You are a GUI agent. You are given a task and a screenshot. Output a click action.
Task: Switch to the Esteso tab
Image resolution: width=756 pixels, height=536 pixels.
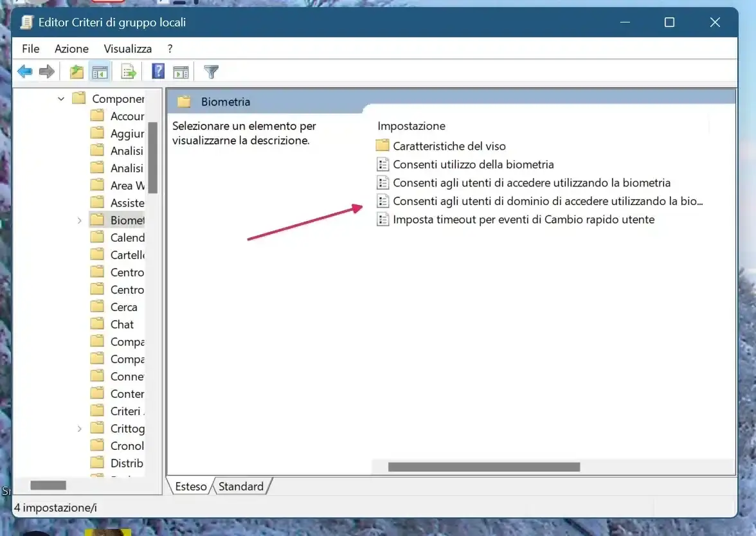pyautogui.click(x=191, y=487)
